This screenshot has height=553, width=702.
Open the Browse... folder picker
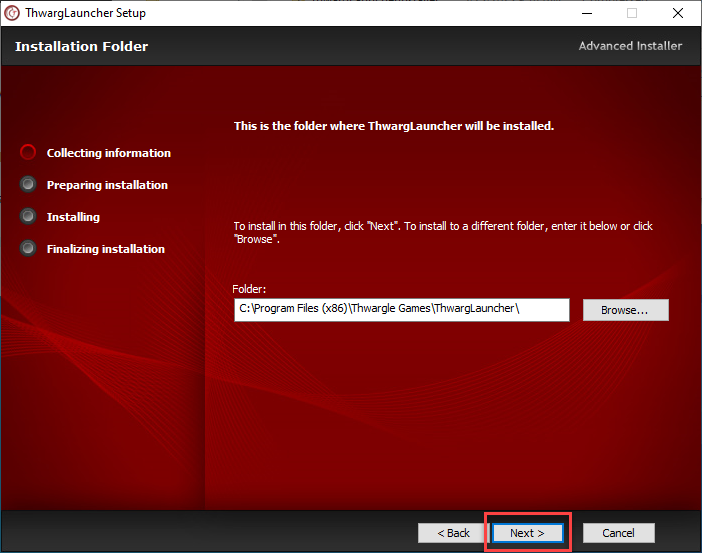[x=625, y=310]
